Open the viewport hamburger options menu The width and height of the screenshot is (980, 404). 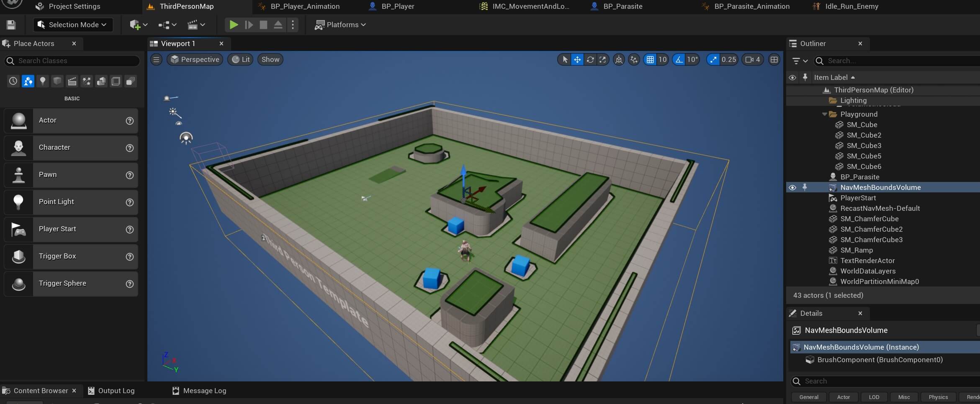pos(156,59)
